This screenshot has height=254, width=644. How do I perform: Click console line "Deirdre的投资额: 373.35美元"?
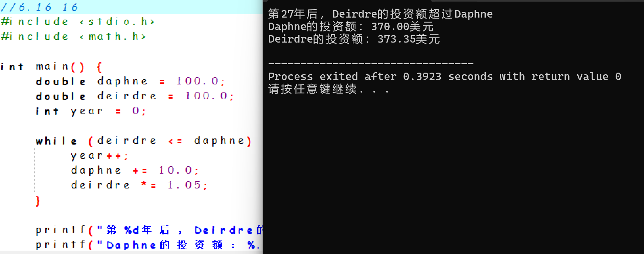click(354, 39)
